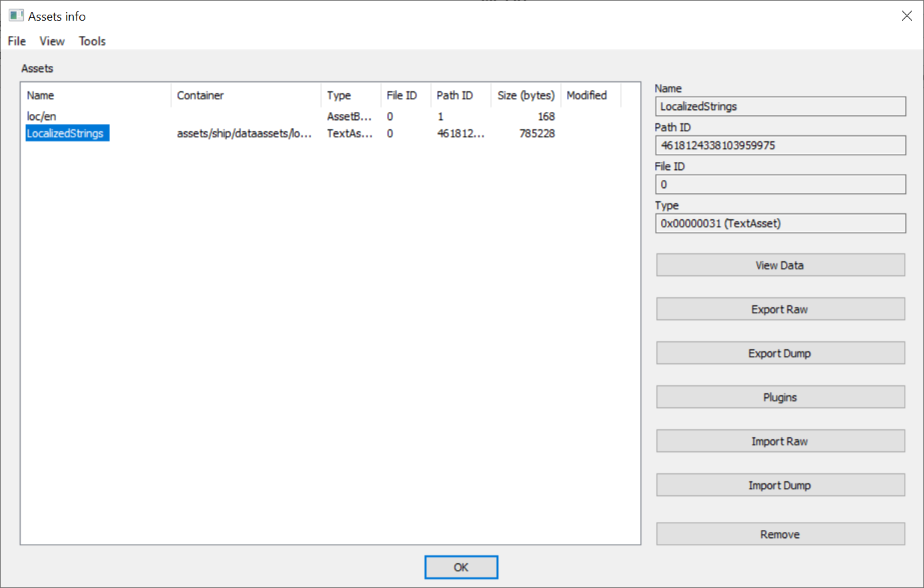The image size is (924, 588).
Task: Click the container path assets/ship/dataassets/lo...
Action: [x=244, y=133]
